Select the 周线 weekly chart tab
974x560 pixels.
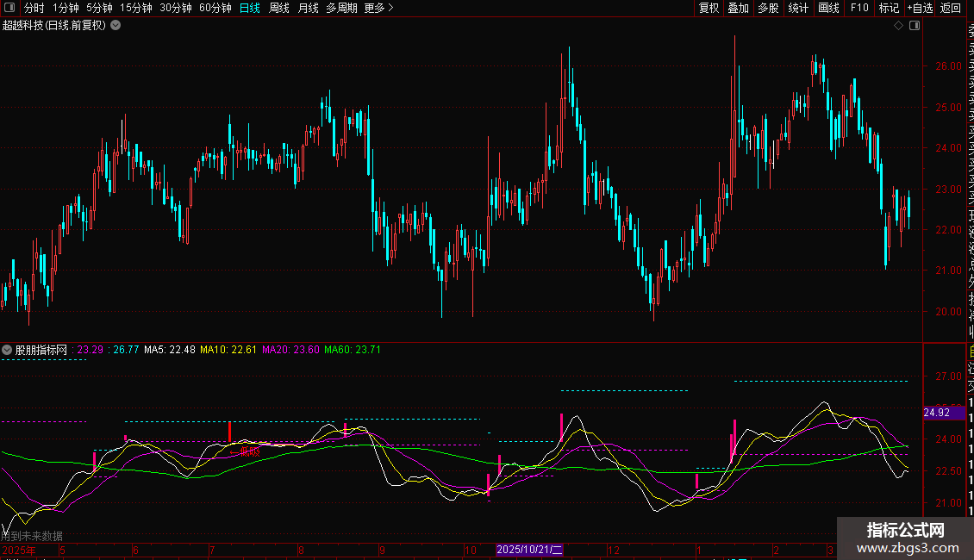(279, 8)
